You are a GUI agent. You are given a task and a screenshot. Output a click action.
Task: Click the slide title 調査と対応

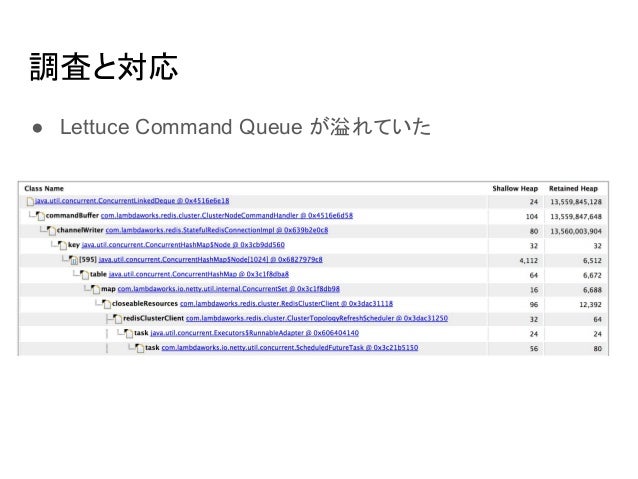pyautogui.click(x=104, y=66)
